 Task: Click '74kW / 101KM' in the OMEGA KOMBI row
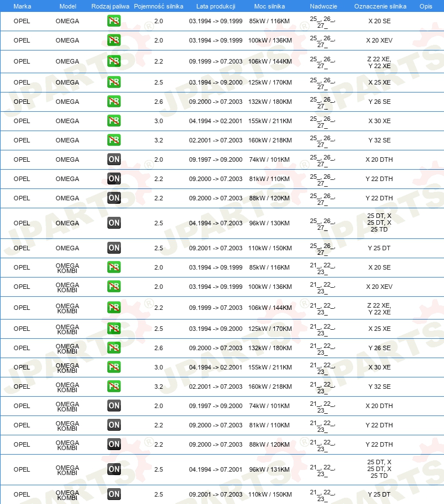point(270,406)
